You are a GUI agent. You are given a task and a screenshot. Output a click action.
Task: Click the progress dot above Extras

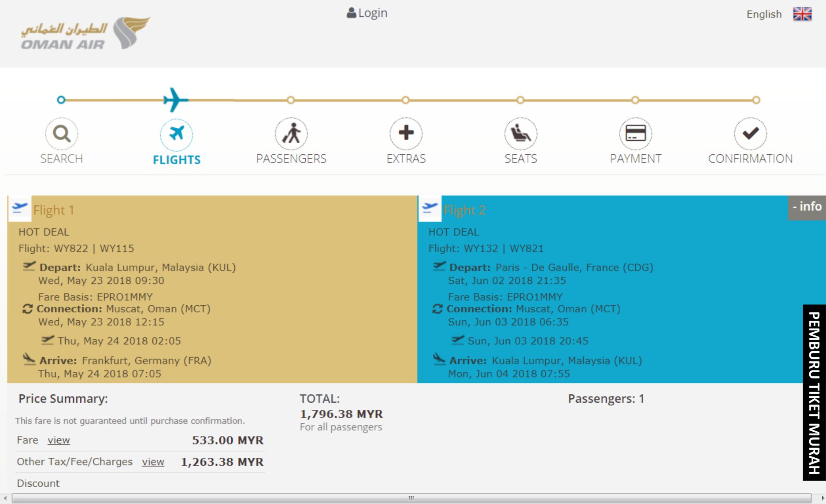coord(406,100)
